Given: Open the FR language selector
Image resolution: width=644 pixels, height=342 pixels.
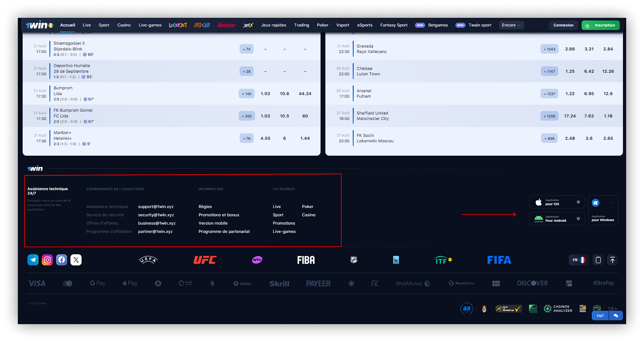Looking at the screenshot, I should tap(579, 260).
